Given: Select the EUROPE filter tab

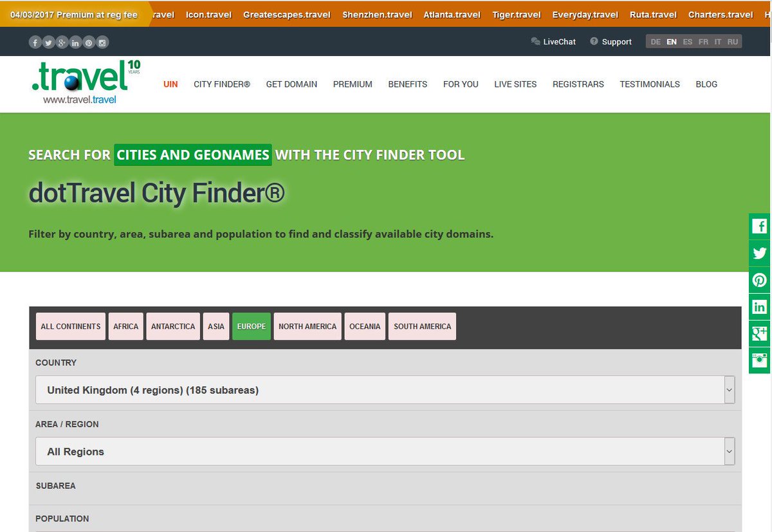Looking at the screenshot, I should coord(252,326).
